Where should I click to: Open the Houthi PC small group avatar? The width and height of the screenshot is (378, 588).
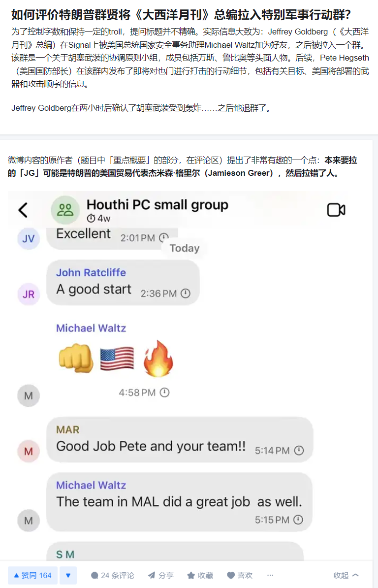pyautogui.click(x=65, y=210)
